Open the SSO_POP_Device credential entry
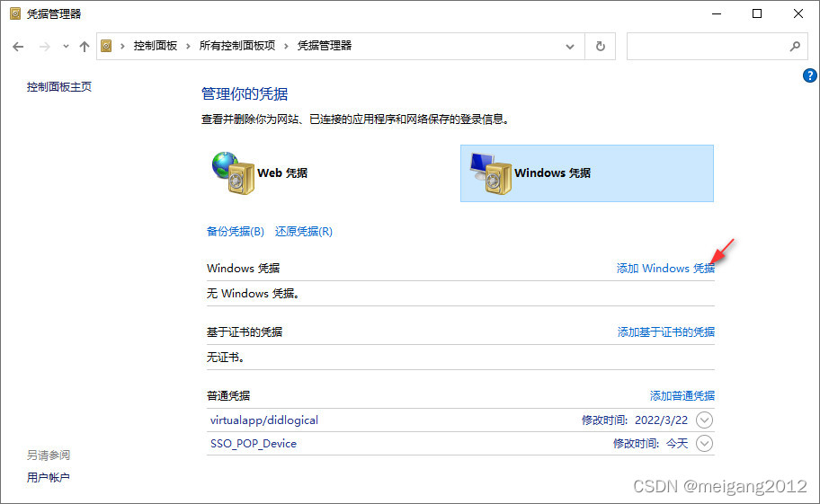Image resolution: width=820 pixels, height=504 pixels. coord(254,444)
